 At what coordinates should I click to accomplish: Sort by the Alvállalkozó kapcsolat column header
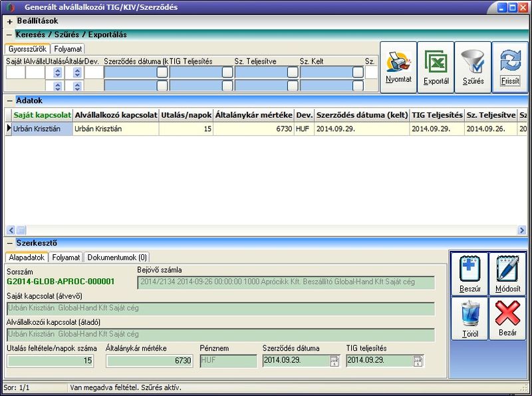[x=116, y=115]
